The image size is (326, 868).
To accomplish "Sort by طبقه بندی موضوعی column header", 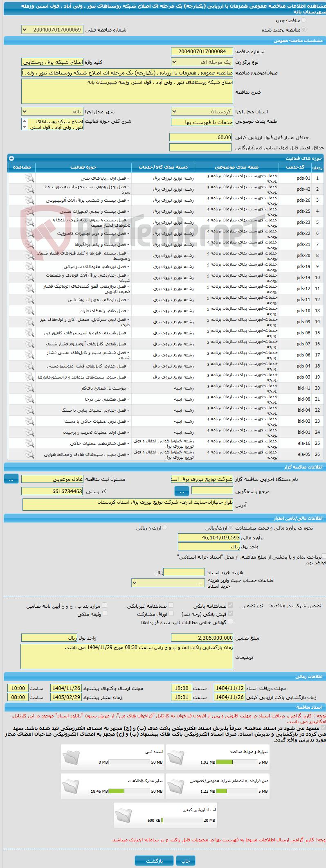I will 237,167.
